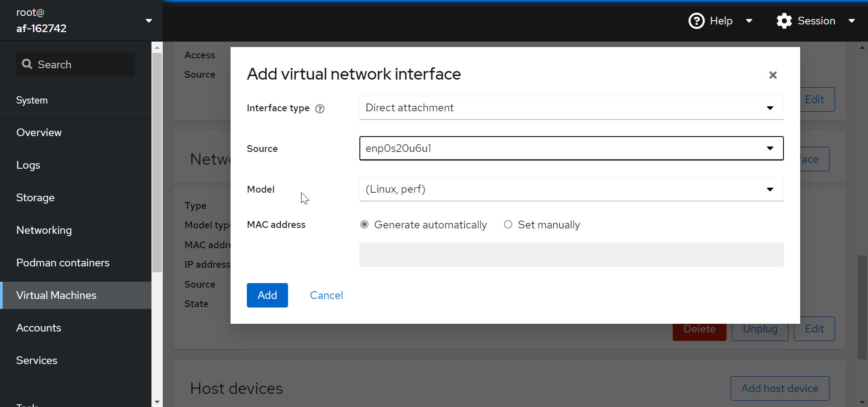Click the Host devices heading
The height and width of the screenshot is (407, 868).
click(236, 388)
